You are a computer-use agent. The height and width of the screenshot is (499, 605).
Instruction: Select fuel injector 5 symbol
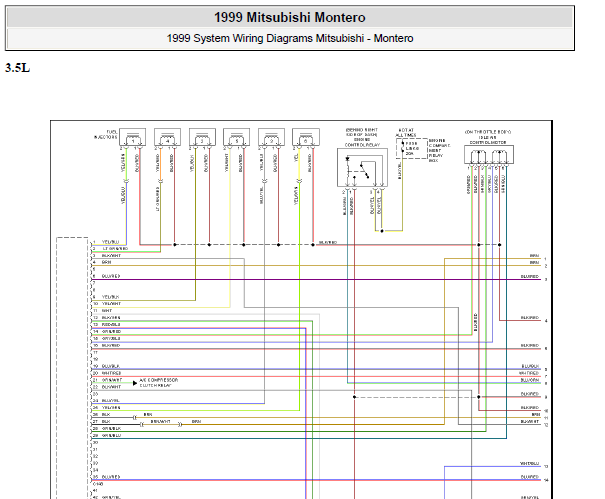point(237,137)
